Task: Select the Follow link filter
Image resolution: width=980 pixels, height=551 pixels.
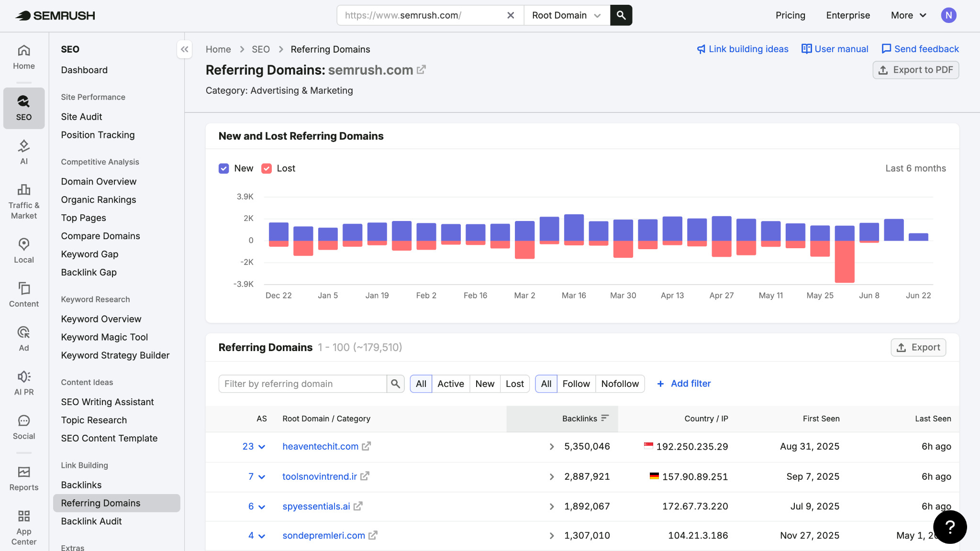Action: tap(576, 384)
